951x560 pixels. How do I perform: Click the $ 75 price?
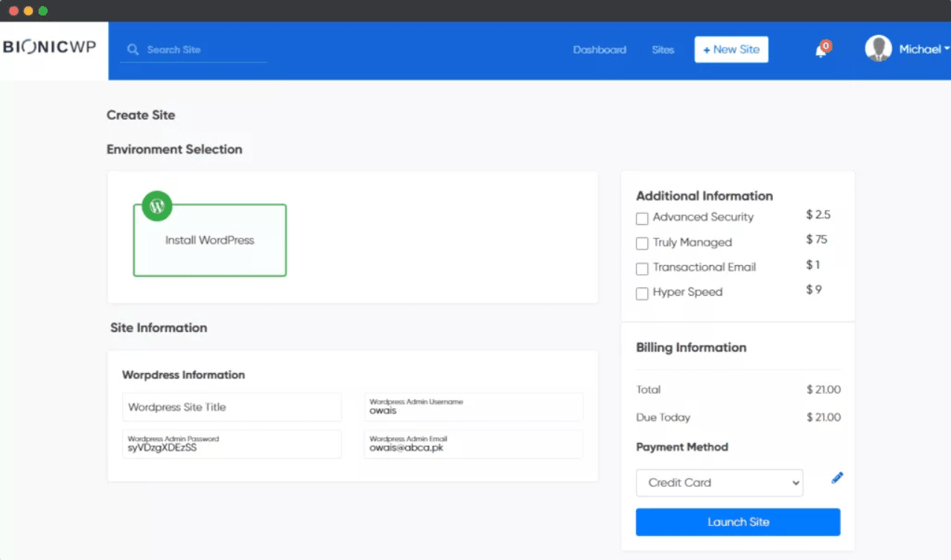pos(816,239)
